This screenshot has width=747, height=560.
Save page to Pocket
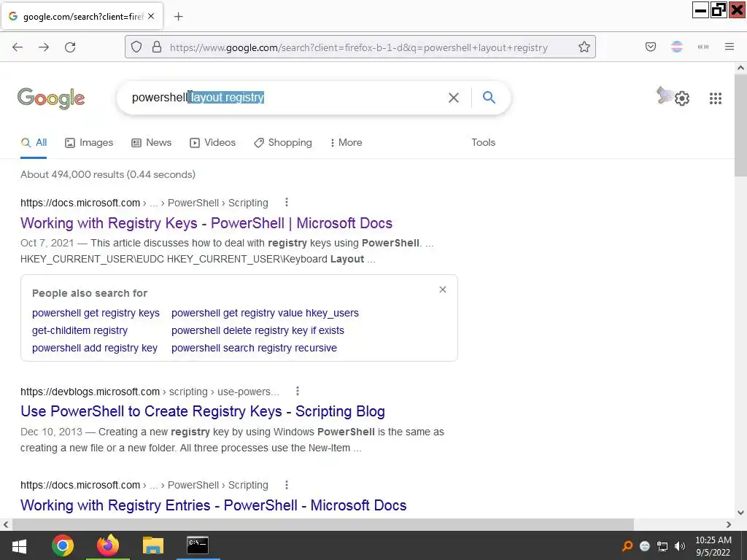[651, 47]
